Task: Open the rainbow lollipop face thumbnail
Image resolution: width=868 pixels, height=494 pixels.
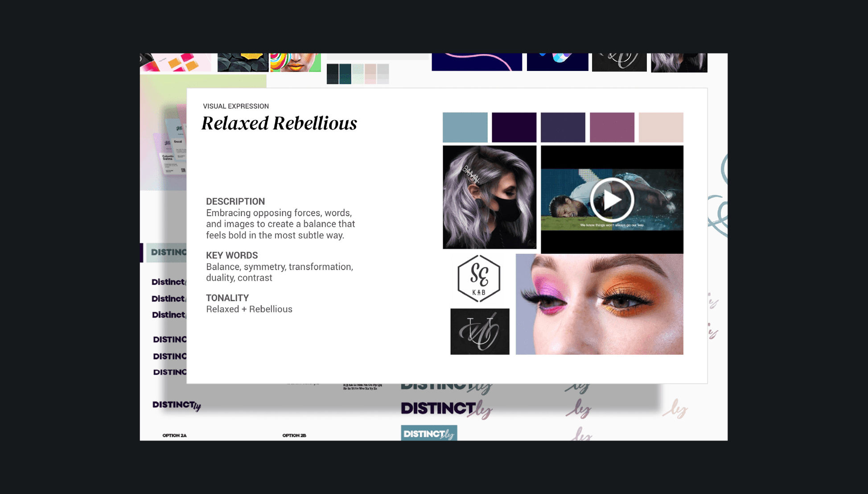Action: coord(295,62)
